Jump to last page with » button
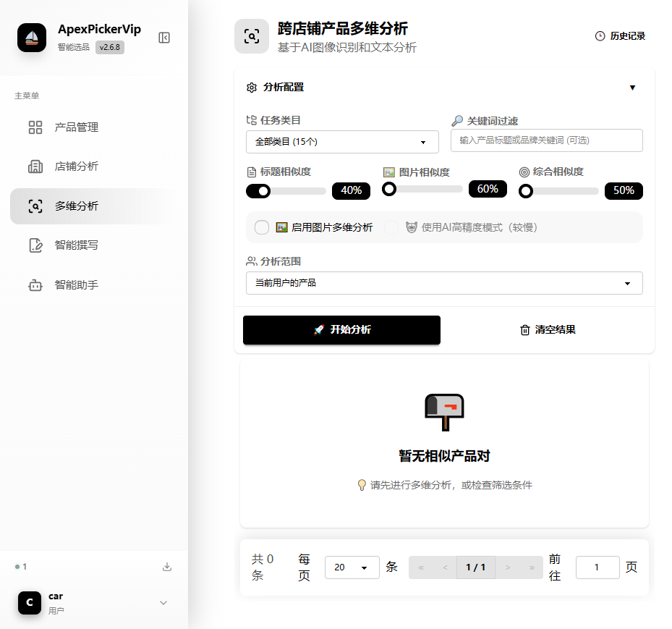The height and width of the screenshot is (629, 672). coord(532,567)
